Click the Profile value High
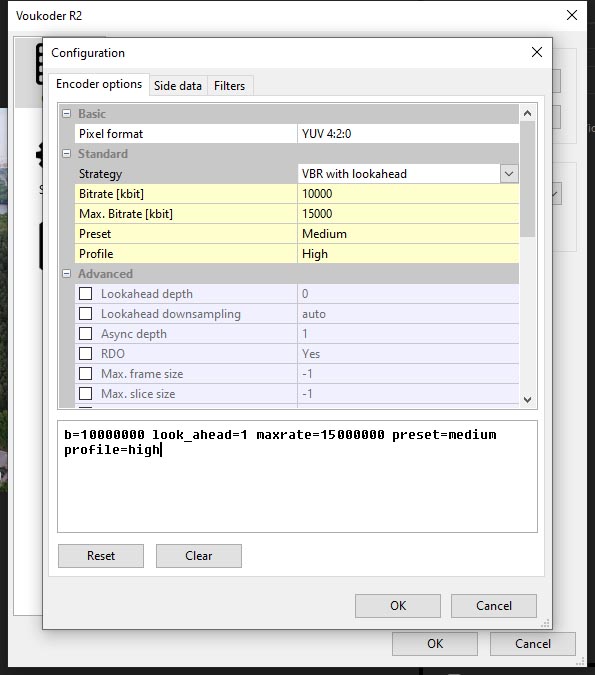The width and height of the screenshot is (595, 675). pos(408,254)
